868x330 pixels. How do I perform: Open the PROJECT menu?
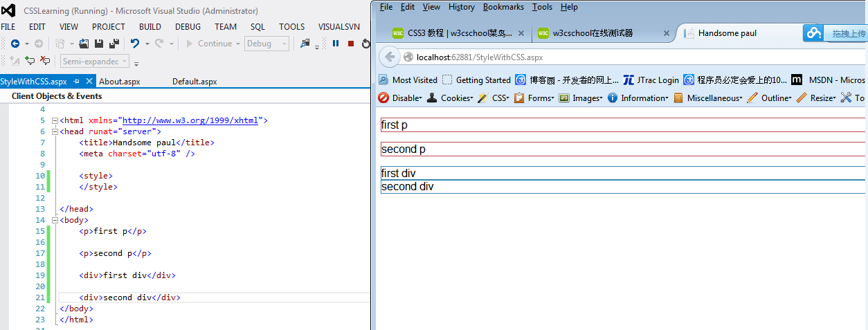pos(109,27)
